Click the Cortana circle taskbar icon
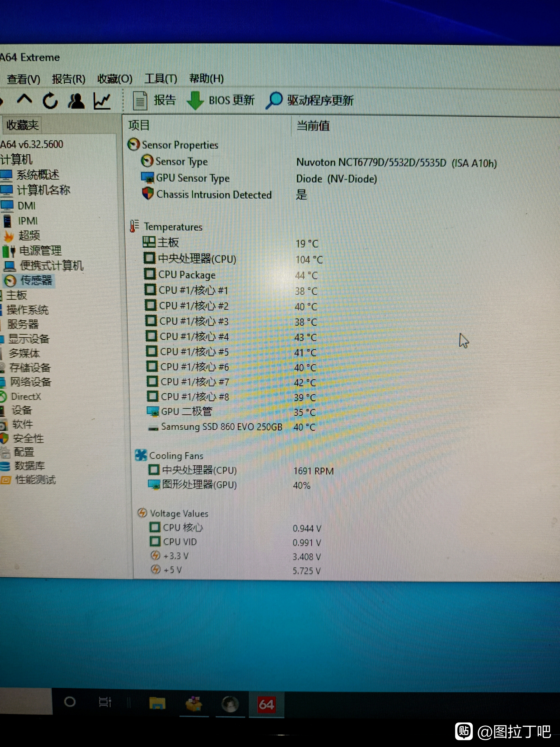Viewport: 560px width, 747px height. [x=69, y=702]
